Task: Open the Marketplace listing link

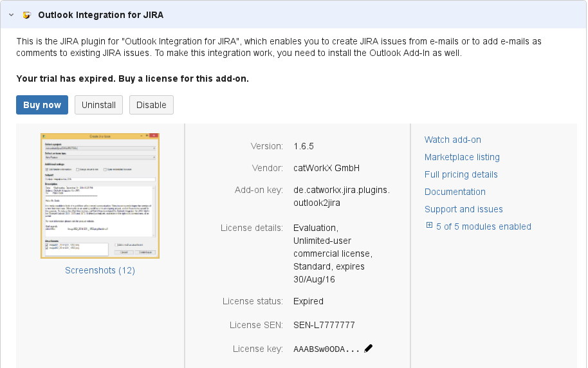Action: click(x=462, y=157)
